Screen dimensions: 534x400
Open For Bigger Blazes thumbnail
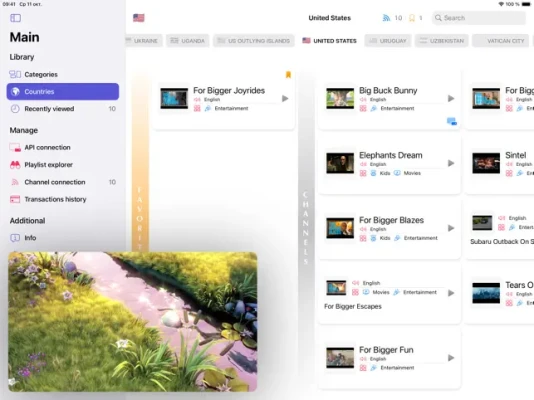[340, 228]
